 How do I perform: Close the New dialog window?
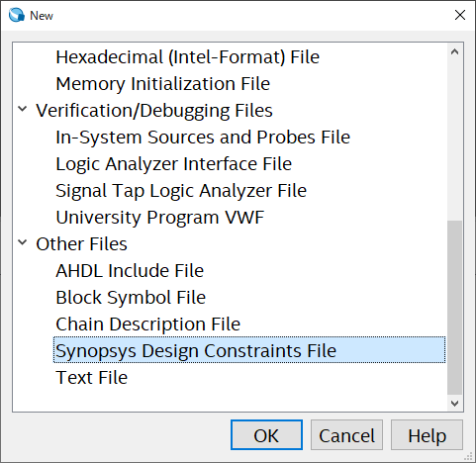[x=460, y=15]
